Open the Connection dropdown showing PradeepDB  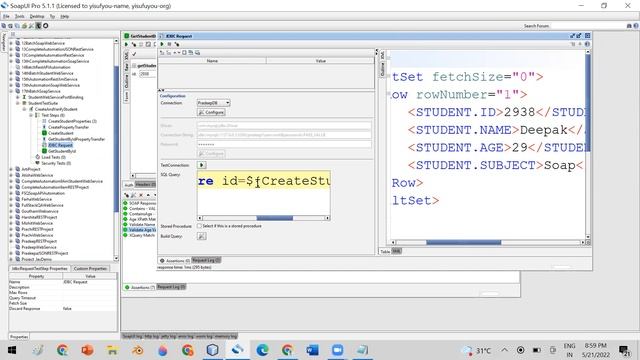click(x=213, y=103)
